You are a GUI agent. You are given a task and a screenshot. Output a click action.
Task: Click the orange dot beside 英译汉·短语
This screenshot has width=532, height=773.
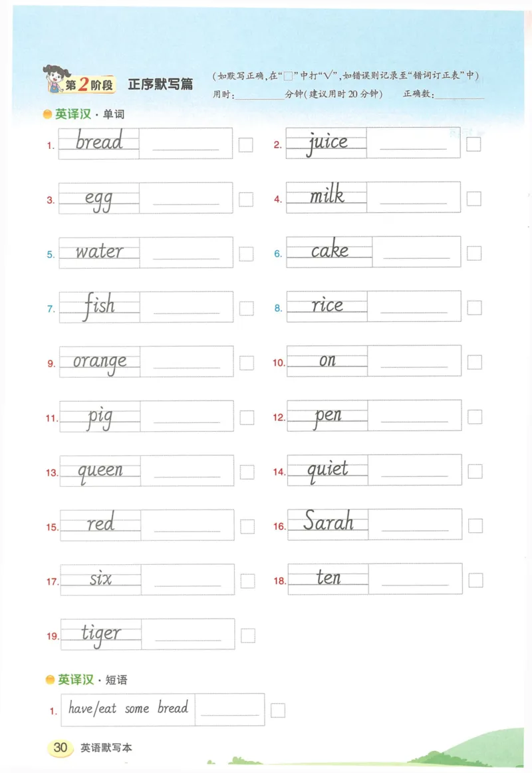[x=50, y=680]
